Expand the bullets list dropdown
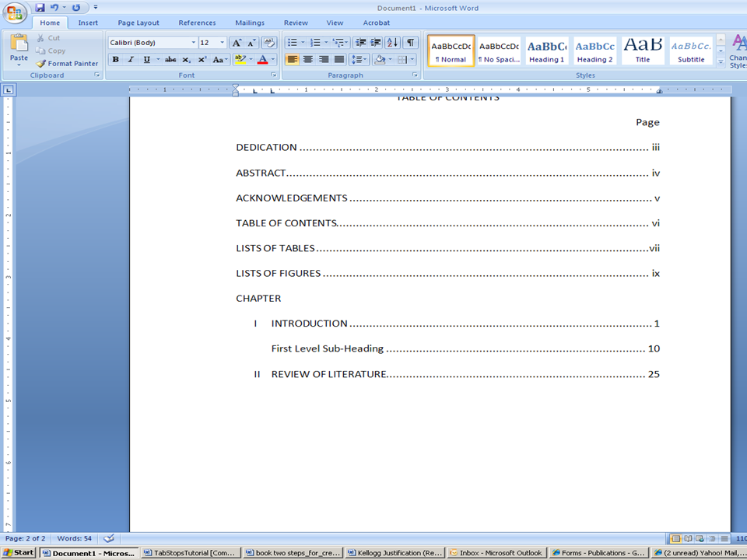 point(303,43)
